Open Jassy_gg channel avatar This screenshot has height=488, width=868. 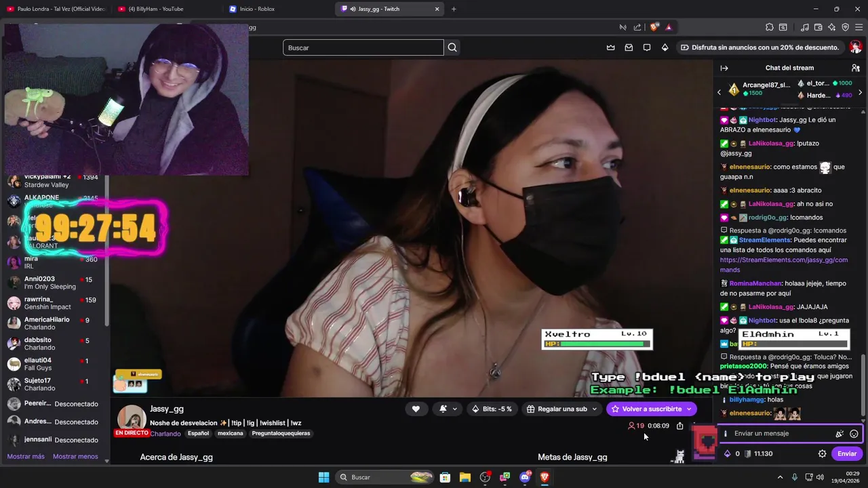pos(132,420)
